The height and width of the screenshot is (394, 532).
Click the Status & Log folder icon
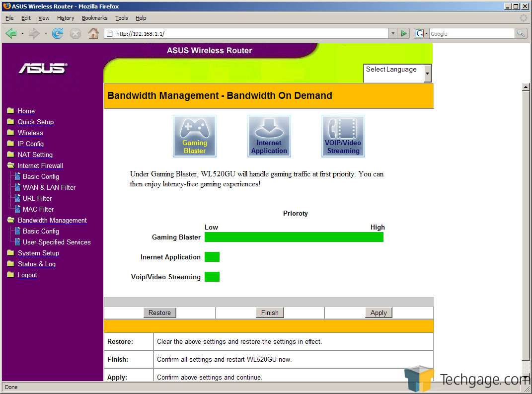10,264
